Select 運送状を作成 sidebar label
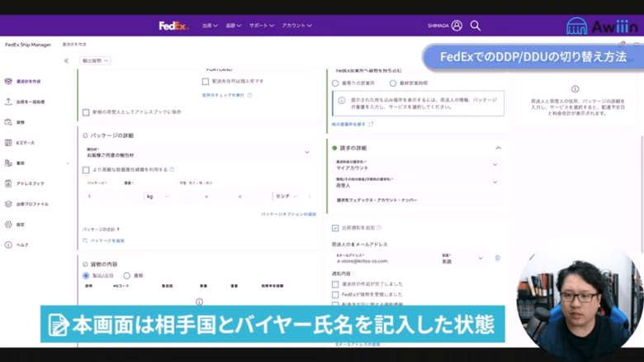Image resolution: width=644 pixels, height=362 pixels. point(28,82)
